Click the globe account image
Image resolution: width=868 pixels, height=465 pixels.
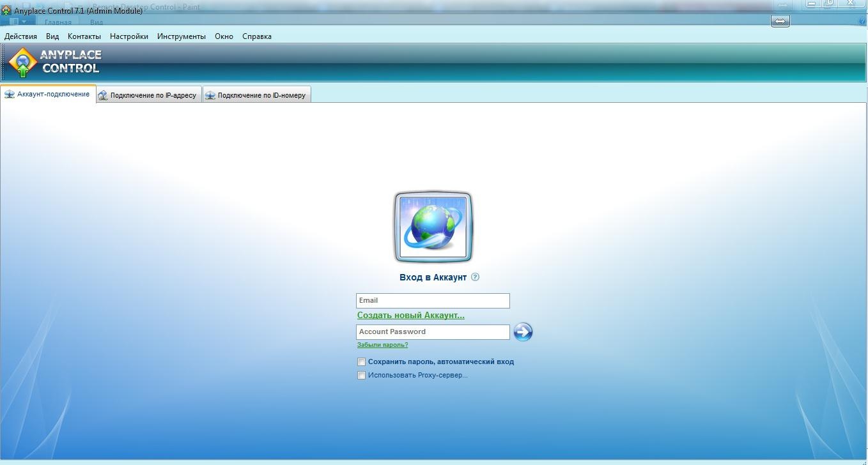(x=433, y=227)
